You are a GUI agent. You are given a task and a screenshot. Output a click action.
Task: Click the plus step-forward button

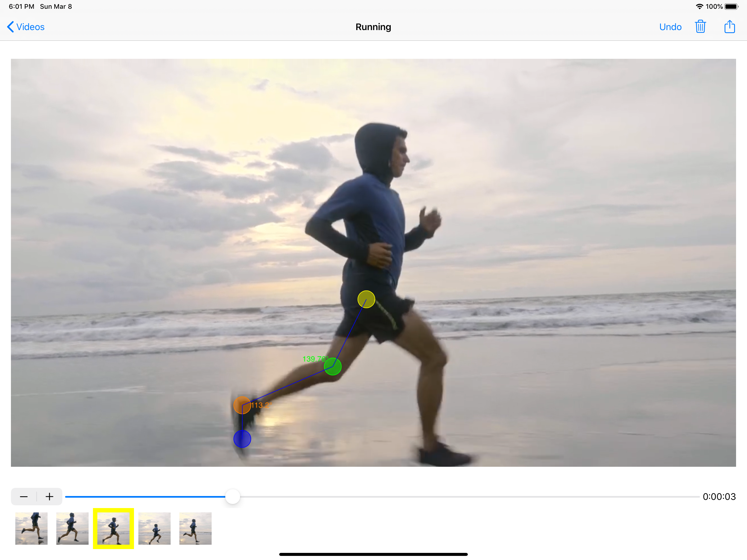(49, 497)
